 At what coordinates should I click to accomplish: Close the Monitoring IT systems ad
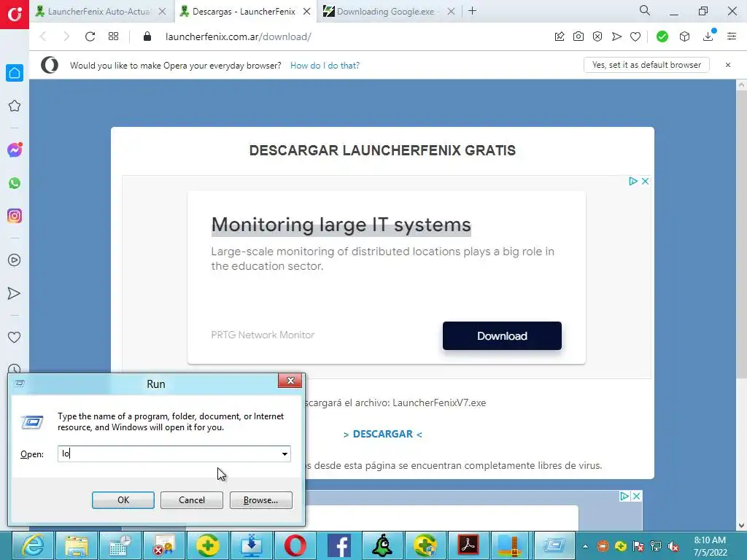pos(645,181)
